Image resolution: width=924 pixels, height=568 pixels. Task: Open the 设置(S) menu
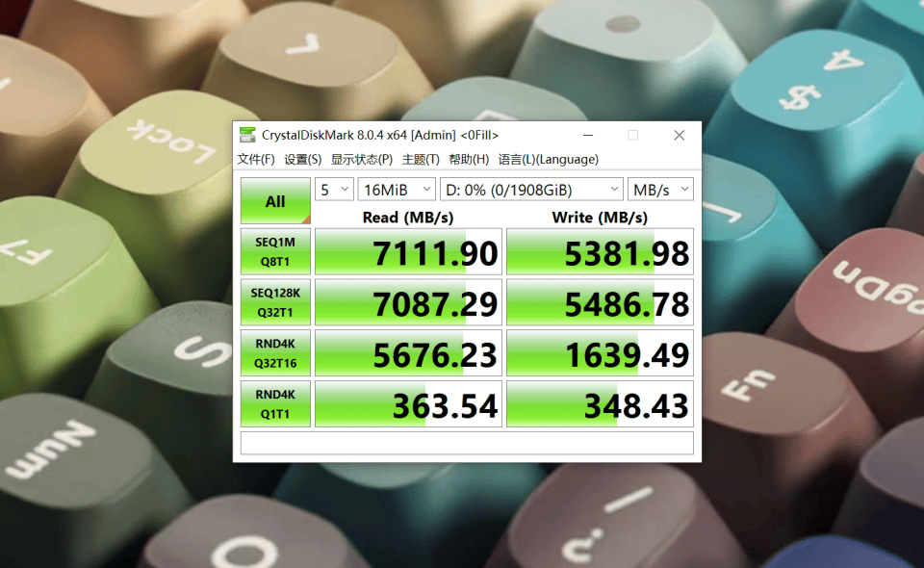coord(302,160)
